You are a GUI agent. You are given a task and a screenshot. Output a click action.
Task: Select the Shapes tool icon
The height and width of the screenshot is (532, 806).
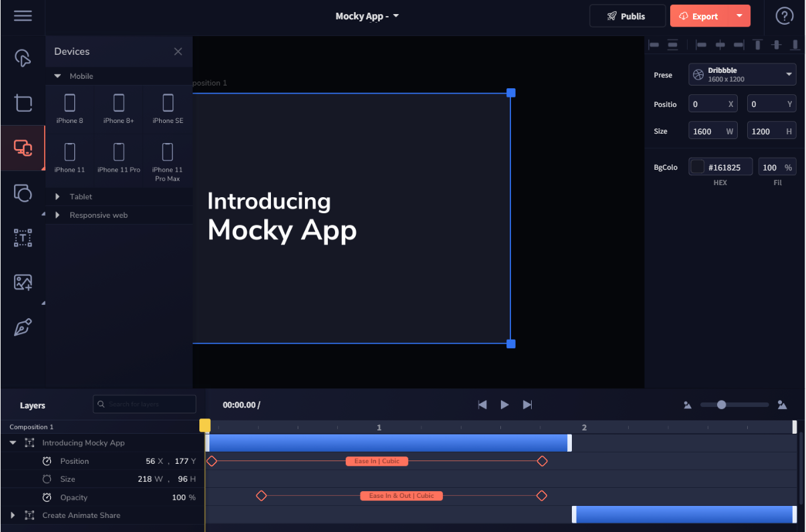point(23,193)
